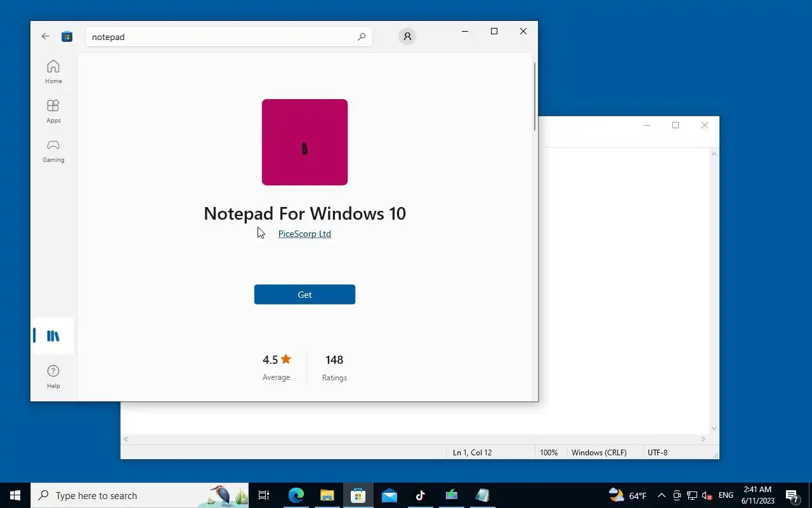Click the Notepad taskbar icon
Viewport: 812px width, 508px height.
(x=482, y=495)
